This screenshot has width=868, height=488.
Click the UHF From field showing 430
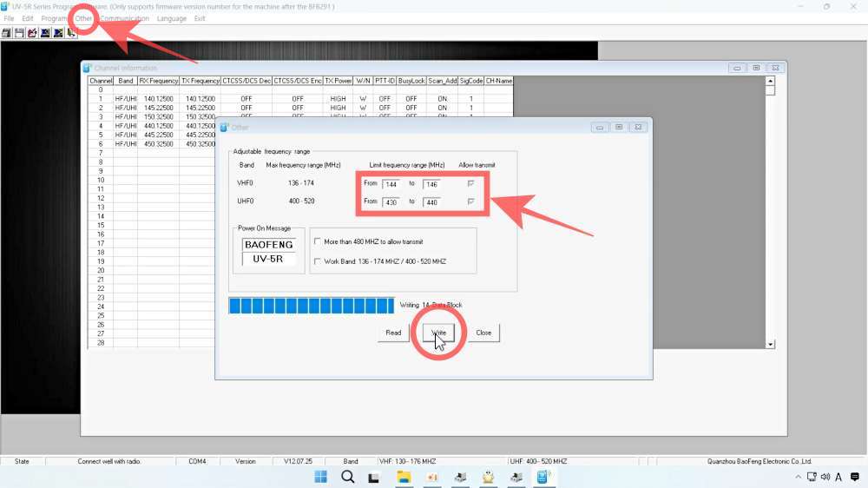[391, 202]
